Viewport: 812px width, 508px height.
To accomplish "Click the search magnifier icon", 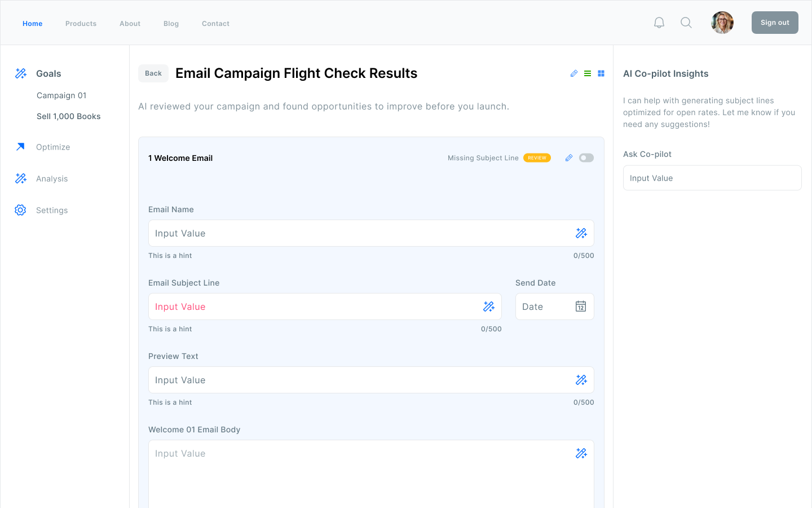I will tap(686, 23).
